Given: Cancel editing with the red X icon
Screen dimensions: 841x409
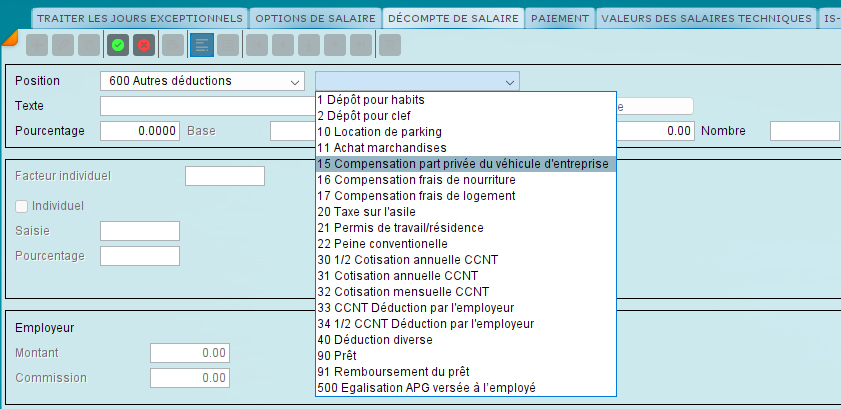Looking at the screenshot, I should click(x=144, y=46).
